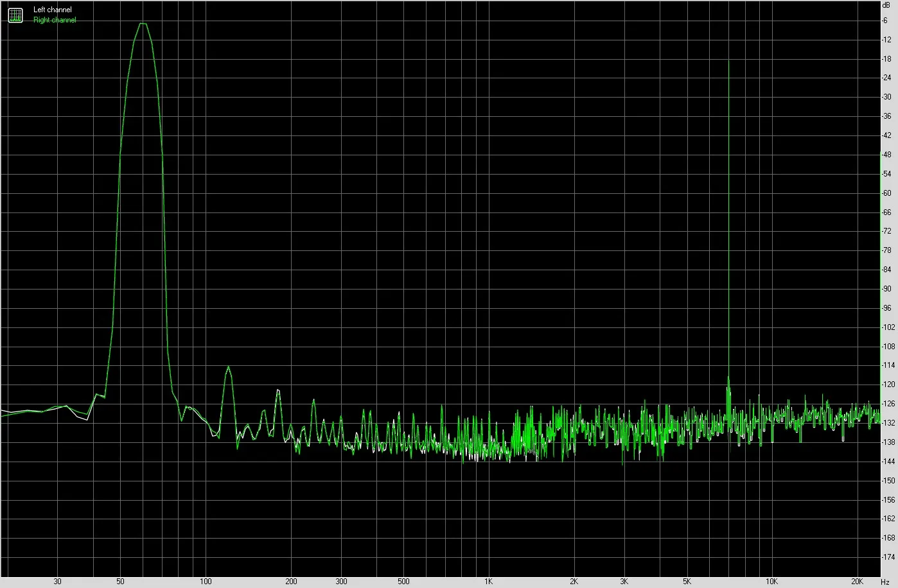
Task: Click the dB unit label on the amplitude axis
Action: 886,4
